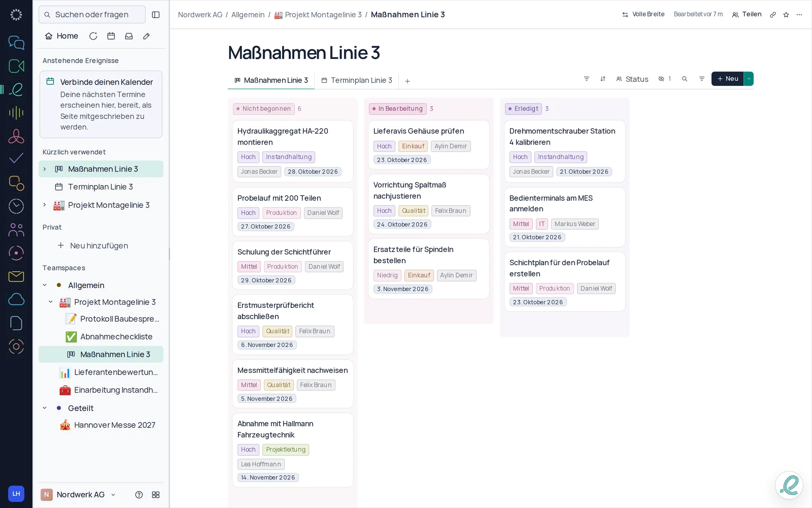Image resolution: width=812 pixels, height=508 pixels.
Task: Open the cloud storage icon in the sidebar
Action: [16, 299]
